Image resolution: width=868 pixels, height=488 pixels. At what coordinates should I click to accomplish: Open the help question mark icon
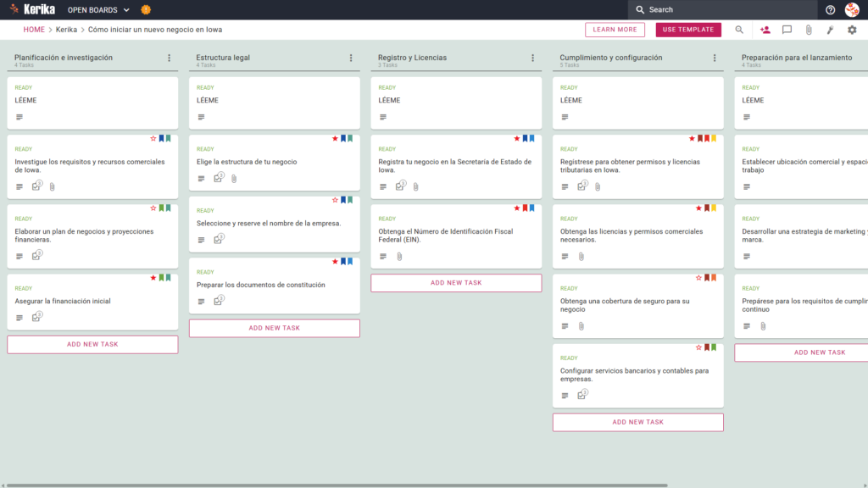coord(830,9)
